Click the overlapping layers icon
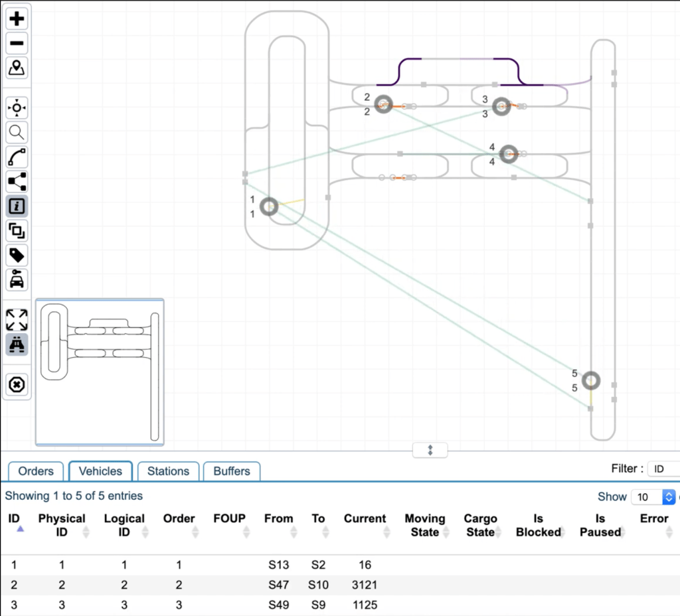This screenshot has width=680, height=616. coord(17,231)
